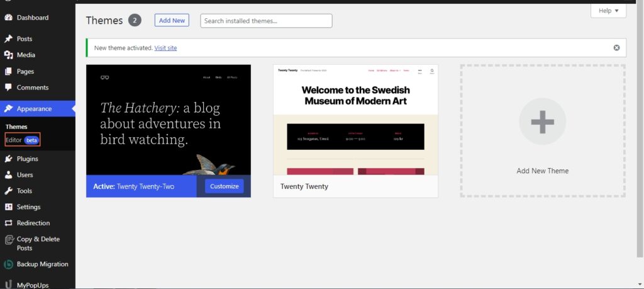Open the Themes submenu item
Screen dimensions: 644x289
[16, 127]
